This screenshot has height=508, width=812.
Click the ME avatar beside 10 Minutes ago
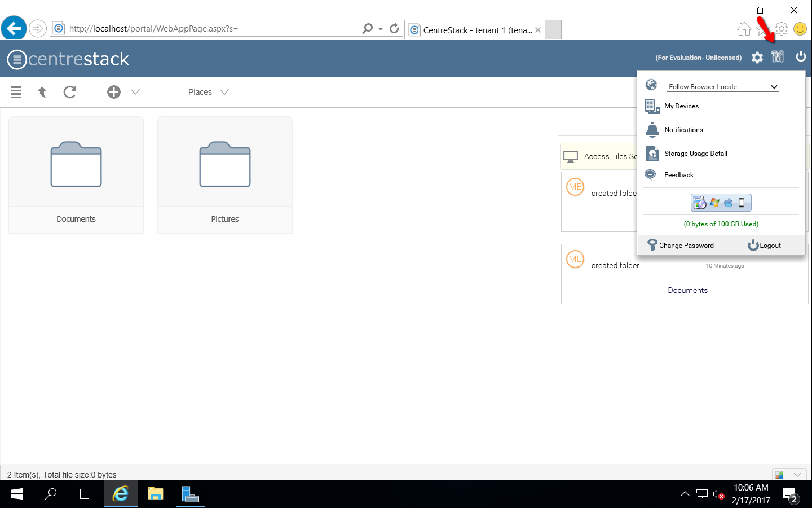coord(575,259)
